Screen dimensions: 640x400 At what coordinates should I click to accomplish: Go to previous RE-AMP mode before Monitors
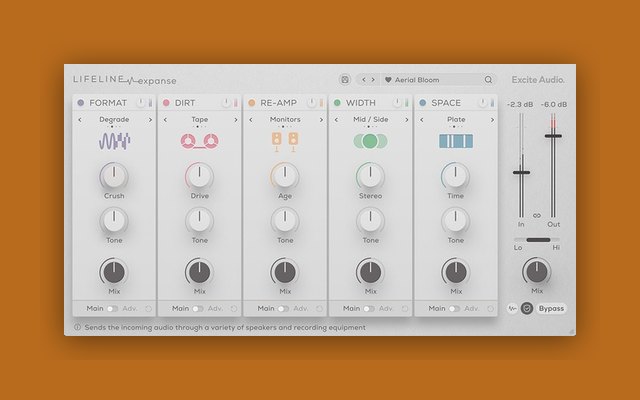point(251,120)
